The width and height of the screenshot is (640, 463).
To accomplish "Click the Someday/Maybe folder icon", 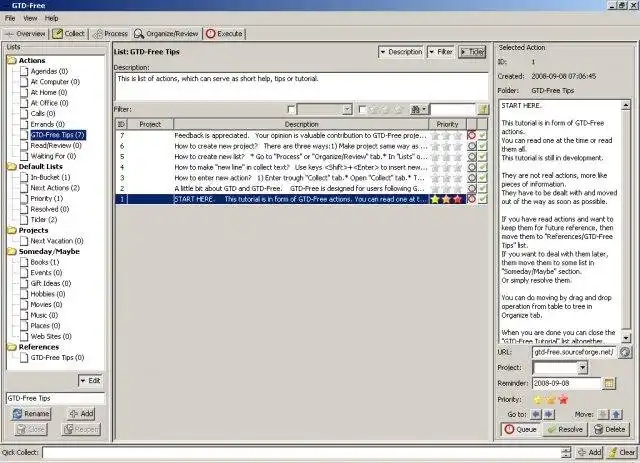I will coord(11,252).
